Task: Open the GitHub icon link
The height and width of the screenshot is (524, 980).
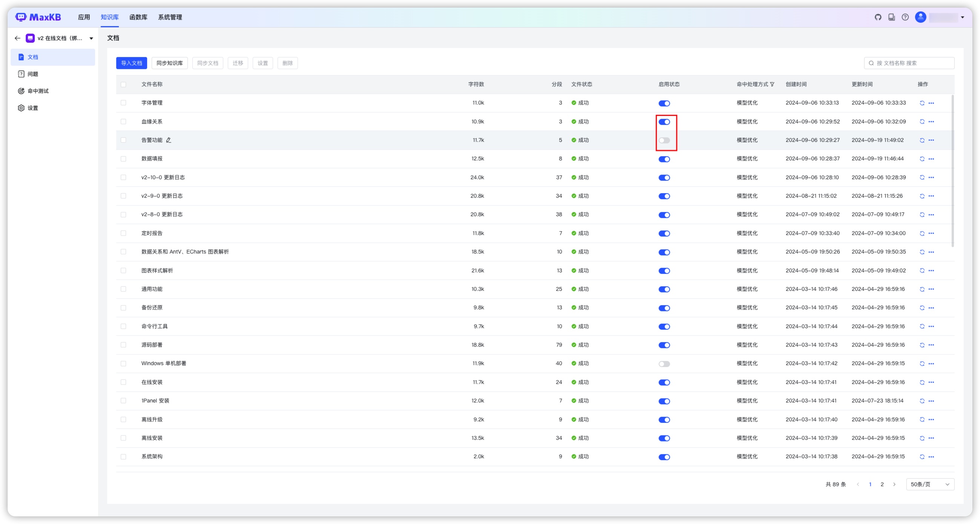Action: pyautogui.click(x=878, y=17)
